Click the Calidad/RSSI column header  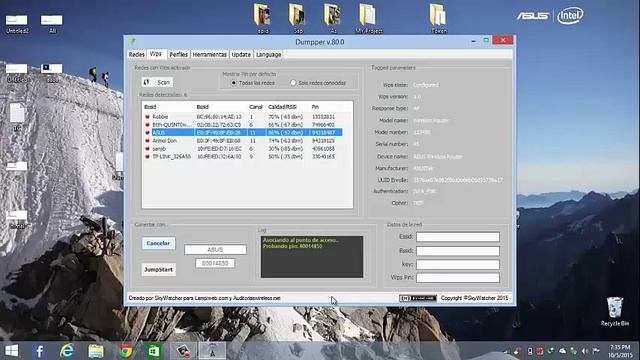pyautogui.click(x=282, y=107)
